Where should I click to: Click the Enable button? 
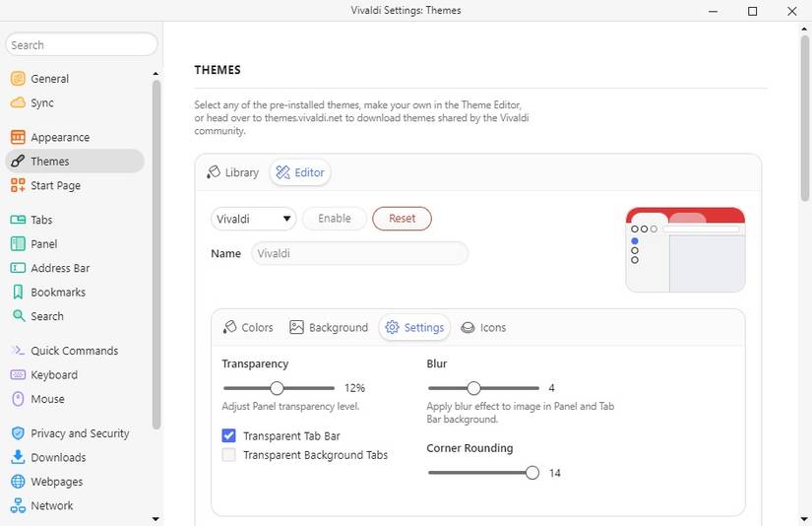click(x=335, y=218)
